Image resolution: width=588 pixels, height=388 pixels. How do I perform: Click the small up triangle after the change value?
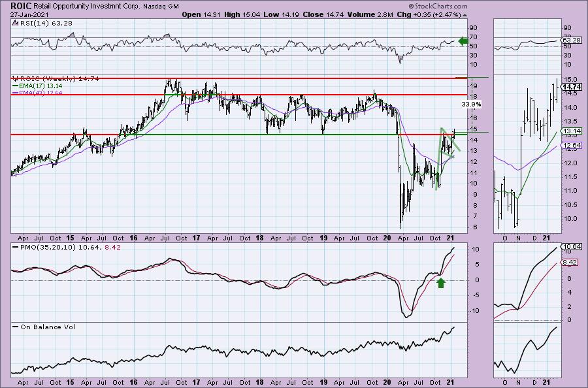click(465, 15)
